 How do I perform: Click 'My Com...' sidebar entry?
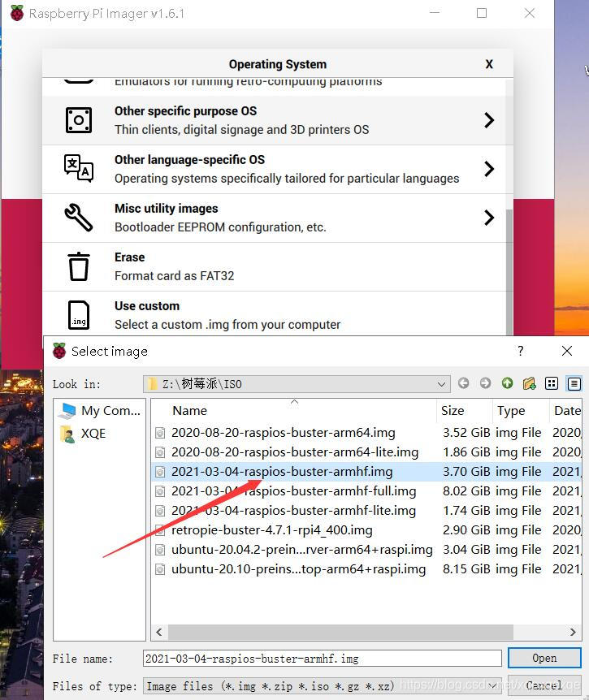click(100, 411)
